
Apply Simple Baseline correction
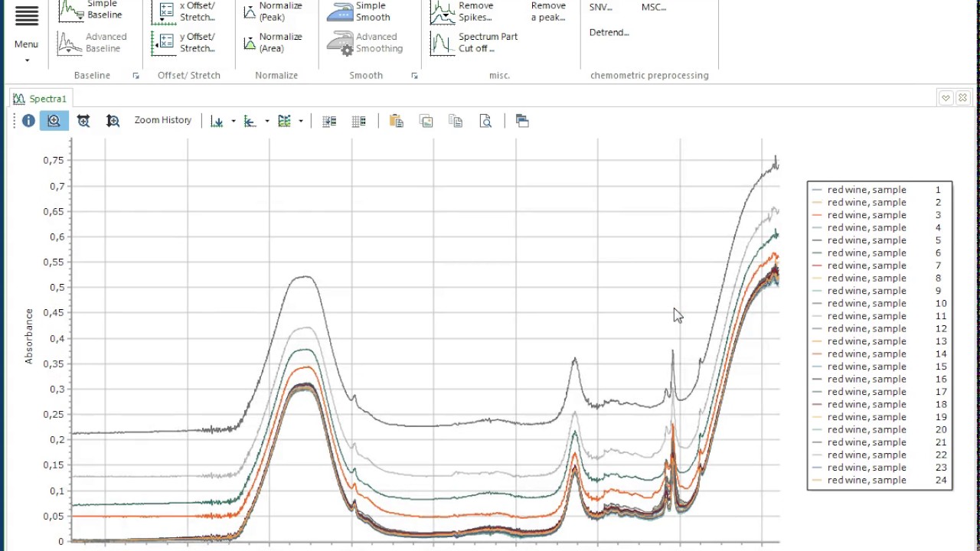coord(90,9)
